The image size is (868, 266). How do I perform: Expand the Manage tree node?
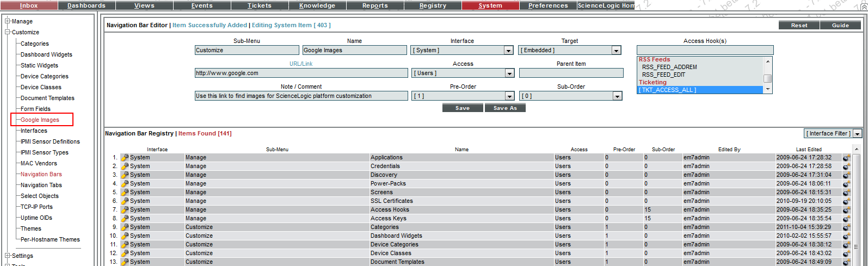[x=8, y=21]
